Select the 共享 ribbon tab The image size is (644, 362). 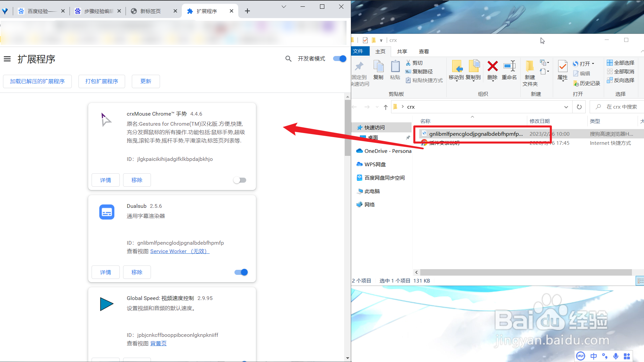402,52
